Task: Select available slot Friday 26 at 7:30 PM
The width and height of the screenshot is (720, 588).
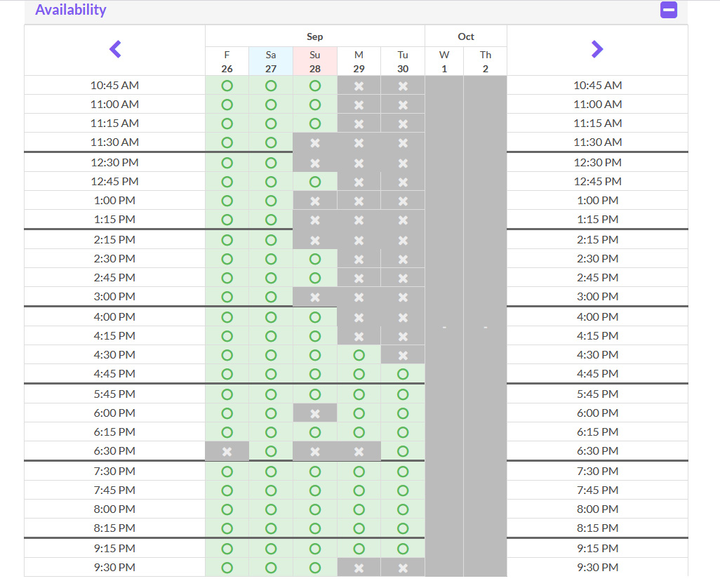Action: 227,472
